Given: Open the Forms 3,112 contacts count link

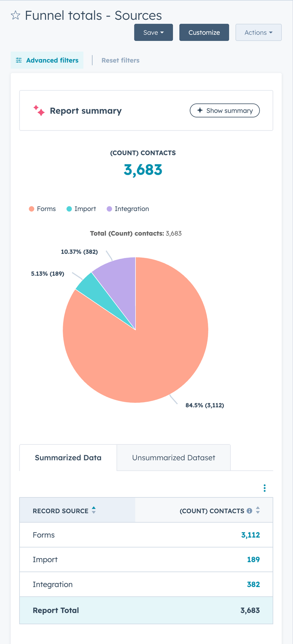Looking at the screenshot, I should (x=250, y=535).
